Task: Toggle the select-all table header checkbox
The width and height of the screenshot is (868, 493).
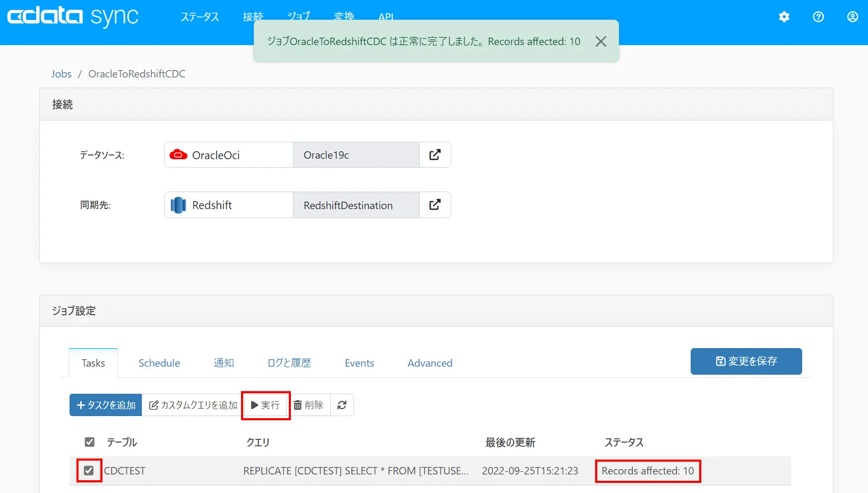Action: click(90, 442)
